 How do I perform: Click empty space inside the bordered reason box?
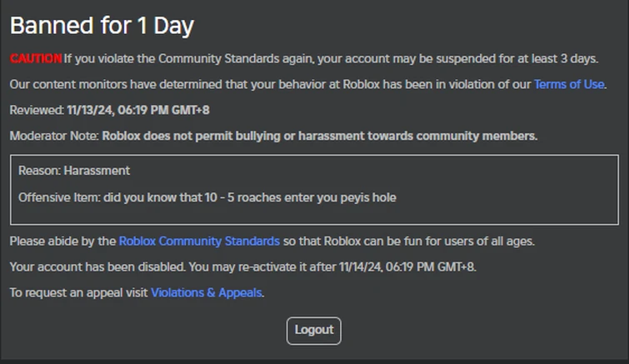click(500, 183)
